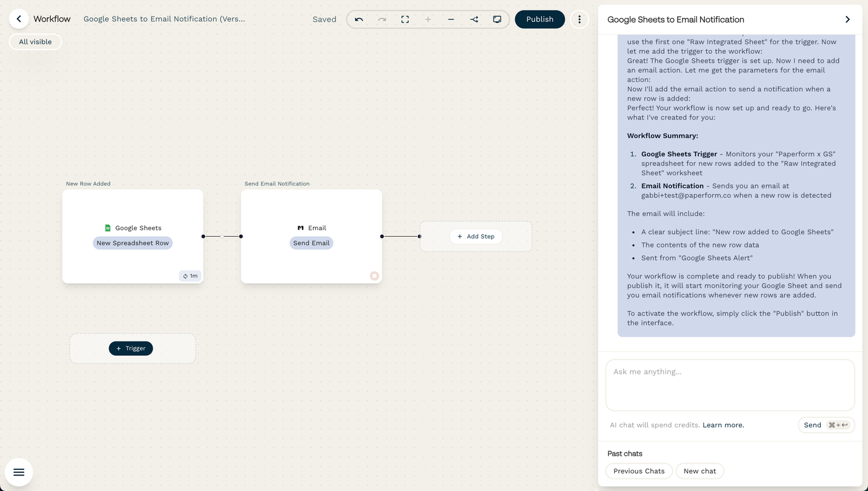Click the Google Sheets text in trigger node
868x491 pixels.
138,228
